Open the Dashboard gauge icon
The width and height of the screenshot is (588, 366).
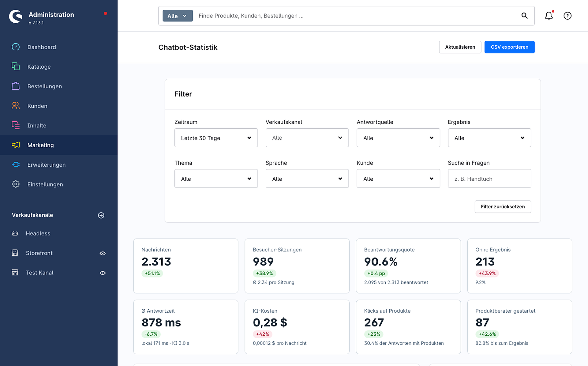16,47
